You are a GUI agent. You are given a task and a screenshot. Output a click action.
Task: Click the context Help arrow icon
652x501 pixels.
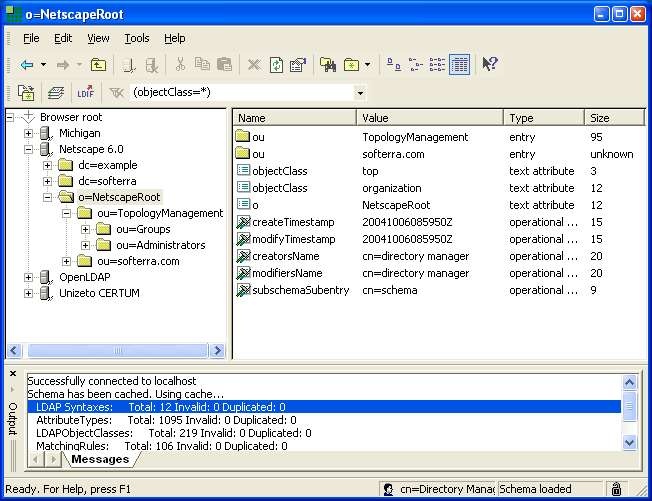(489, 65)
